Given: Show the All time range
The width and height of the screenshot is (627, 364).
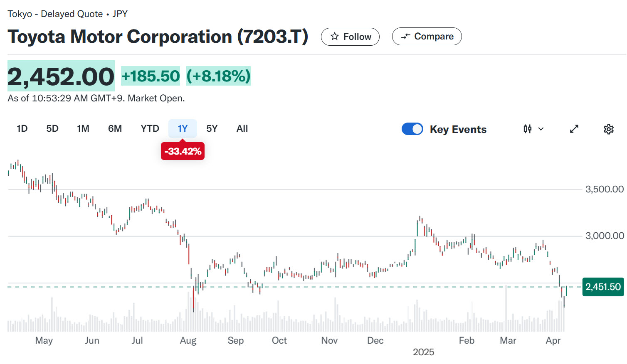Looking at the screenshot, I should point(242,129).
